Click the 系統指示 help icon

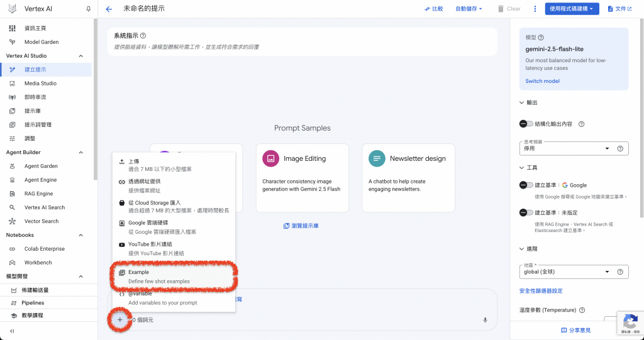point(143,36)
